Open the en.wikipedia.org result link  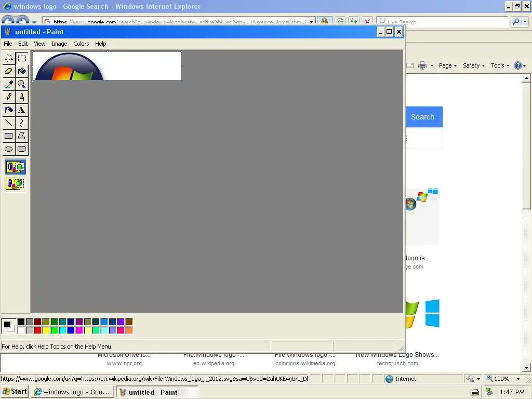point(214,363)
